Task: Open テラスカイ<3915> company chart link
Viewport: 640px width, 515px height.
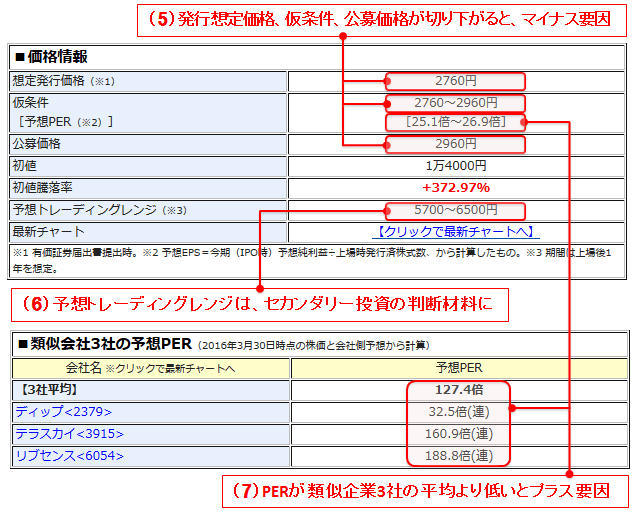Action: 69,434
